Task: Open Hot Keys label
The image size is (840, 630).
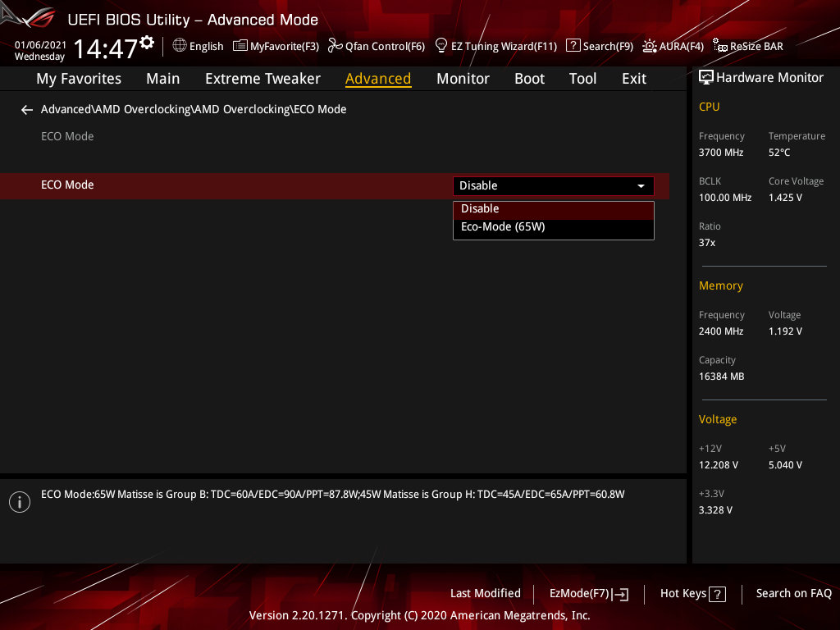Action: [x=683, y=594]
